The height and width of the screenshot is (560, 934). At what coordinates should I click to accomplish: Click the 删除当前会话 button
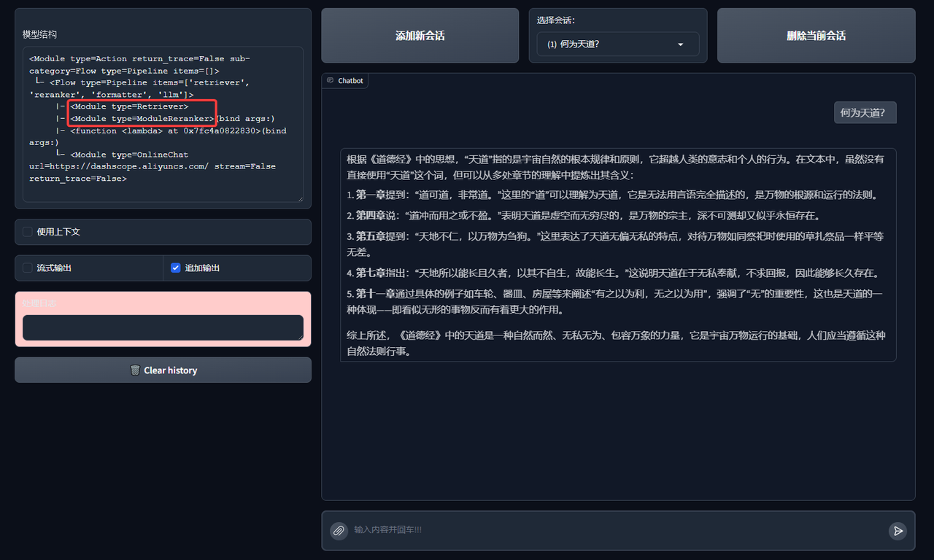[816, 36]
